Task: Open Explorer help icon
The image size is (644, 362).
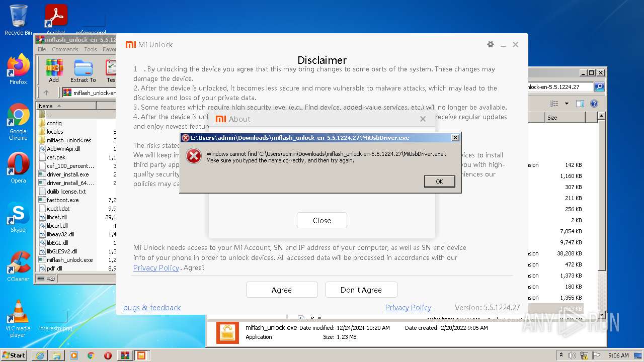Action: coord(594,104)
